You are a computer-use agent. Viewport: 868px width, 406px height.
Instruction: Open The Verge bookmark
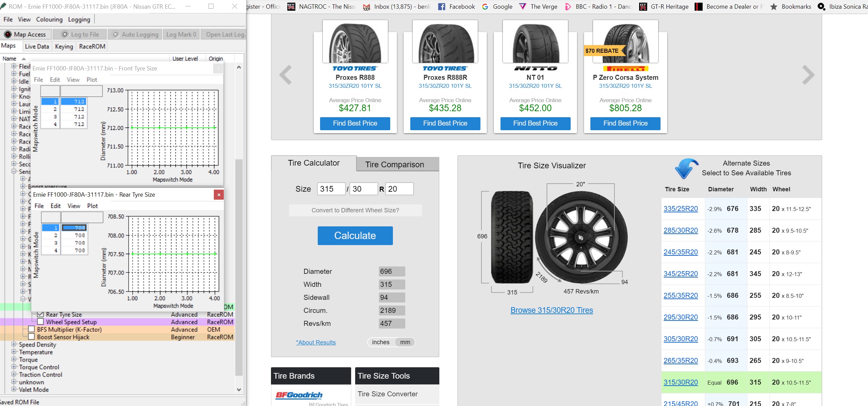538,6
